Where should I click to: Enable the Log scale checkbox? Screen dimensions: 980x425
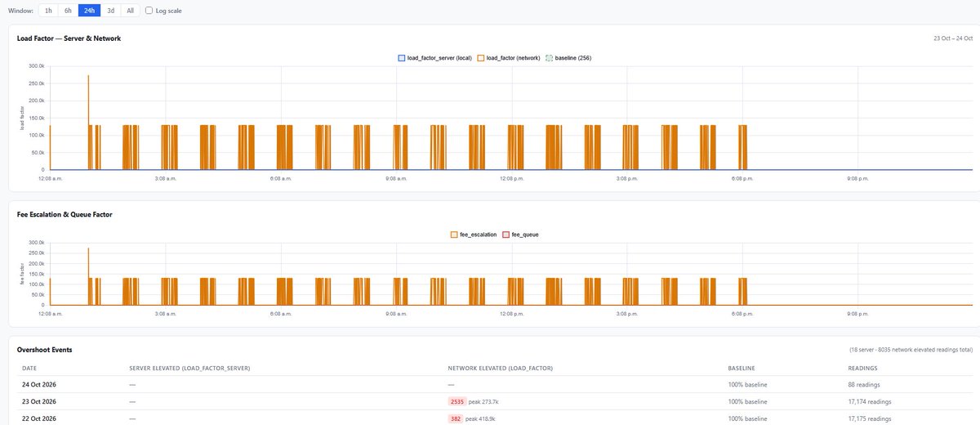click(x=149, y=11)
